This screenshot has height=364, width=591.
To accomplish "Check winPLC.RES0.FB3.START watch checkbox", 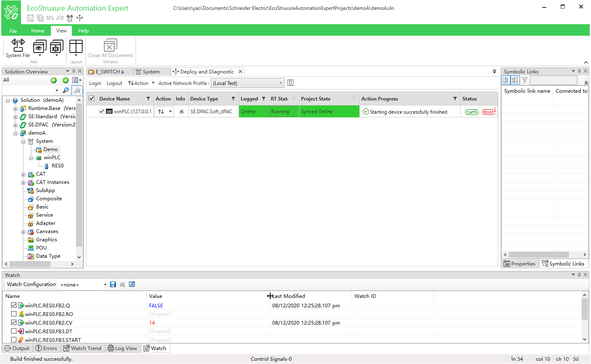I will coord(14,340).
